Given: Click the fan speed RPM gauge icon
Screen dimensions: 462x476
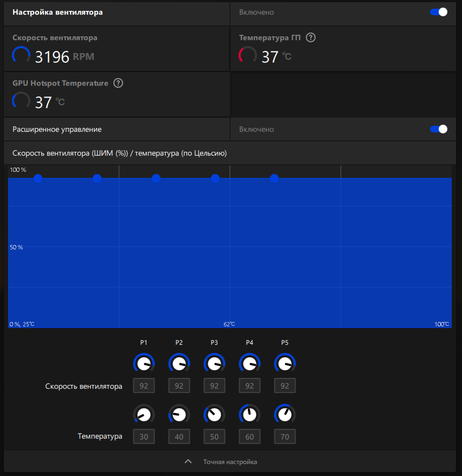Looking at the screenshot, I should coord(21,55).
